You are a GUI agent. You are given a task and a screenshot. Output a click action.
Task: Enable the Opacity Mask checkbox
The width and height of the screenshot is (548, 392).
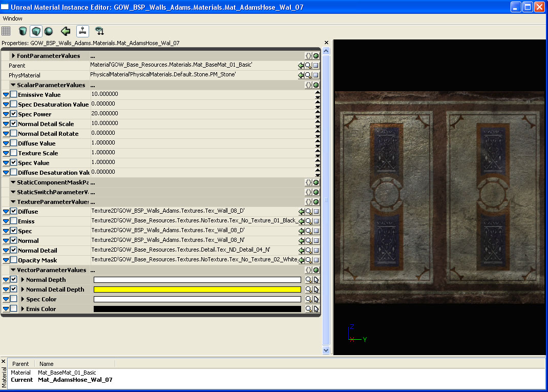coord(14,260)
